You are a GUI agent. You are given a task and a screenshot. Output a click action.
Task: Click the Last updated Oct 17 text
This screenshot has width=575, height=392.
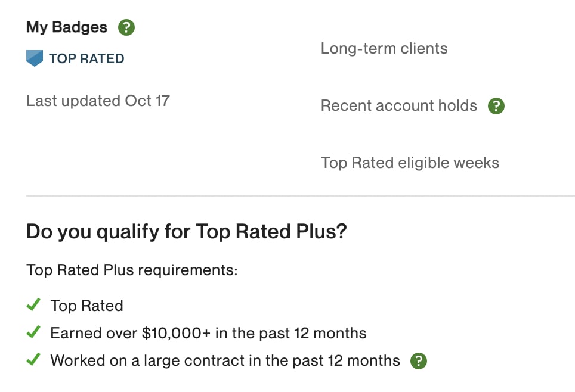(98, 101)
